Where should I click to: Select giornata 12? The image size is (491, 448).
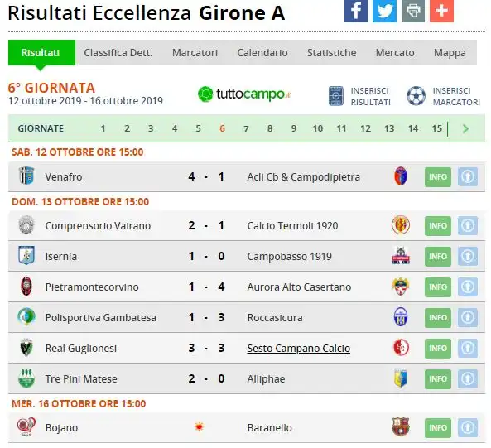coord(365,128)
